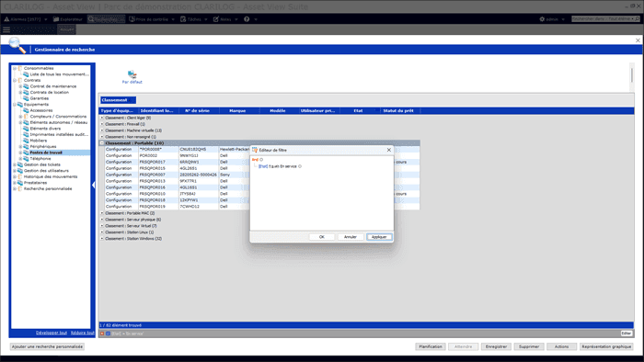Click Appliquer in Editeur de filtre

click(x=379, y=237)
